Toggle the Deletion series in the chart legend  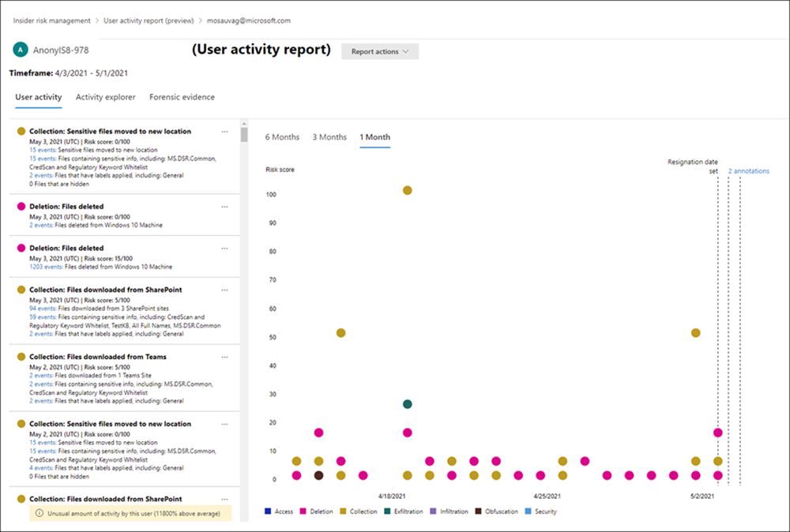319,511
